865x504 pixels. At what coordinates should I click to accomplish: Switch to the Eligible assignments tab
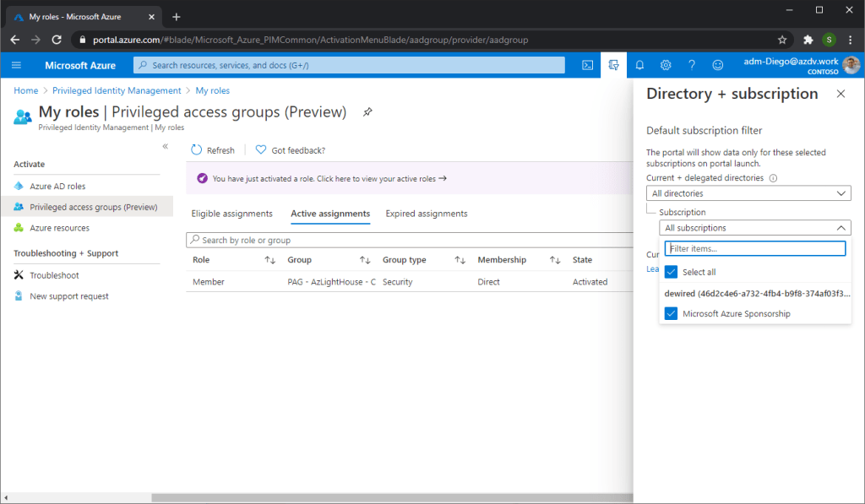pos(231,214)
